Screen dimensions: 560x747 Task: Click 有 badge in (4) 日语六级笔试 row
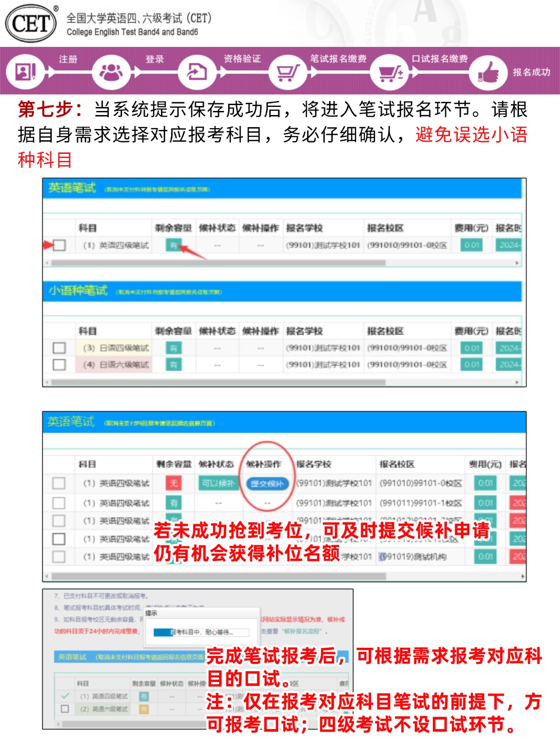point(174,364)
